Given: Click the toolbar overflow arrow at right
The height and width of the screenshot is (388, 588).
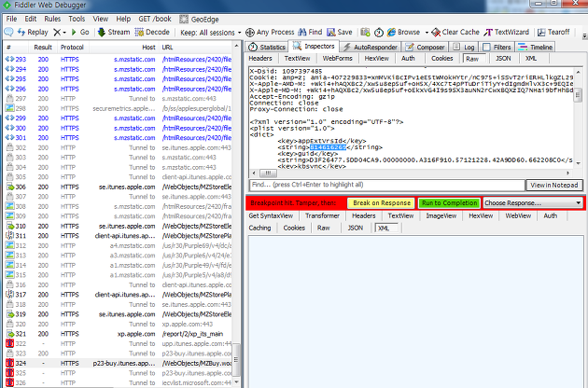Looking at the screenshot, I should [584, 36].
